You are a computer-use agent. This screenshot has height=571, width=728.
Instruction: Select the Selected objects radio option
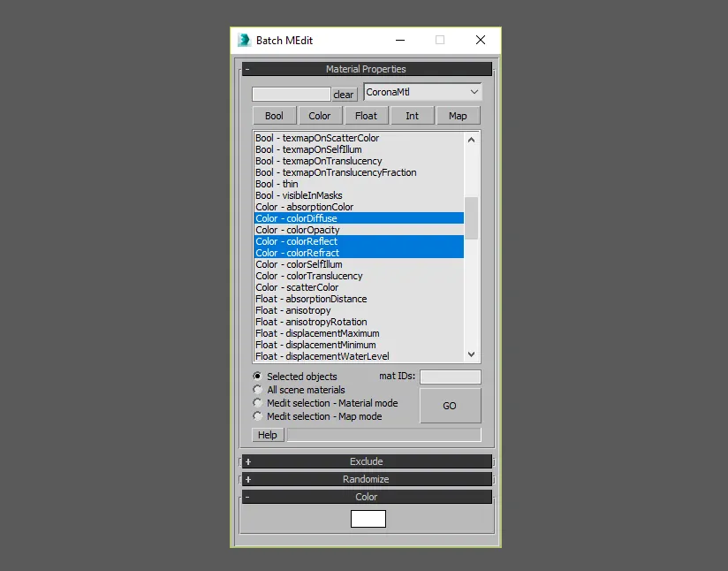pyautogui.click(x=258, y=376)
